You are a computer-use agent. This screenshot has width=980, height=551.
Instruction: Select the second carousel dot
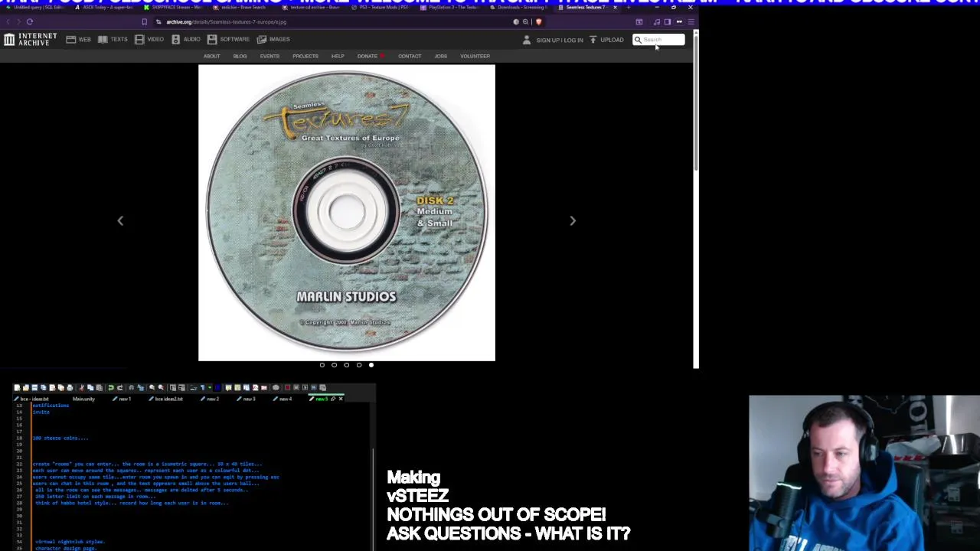pos(335,365)
